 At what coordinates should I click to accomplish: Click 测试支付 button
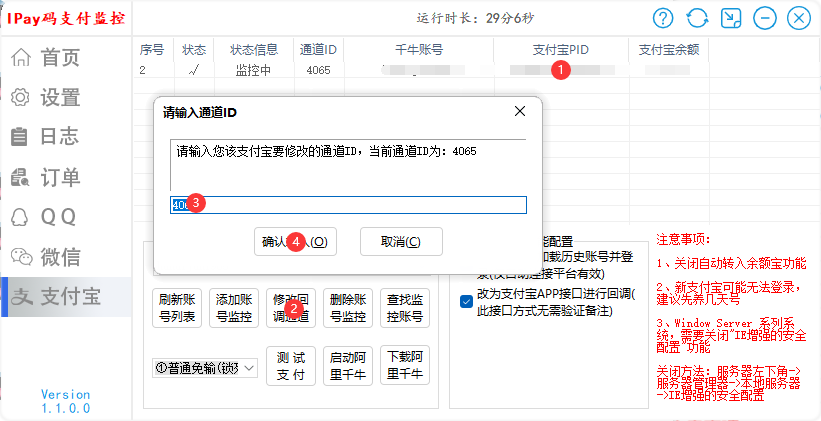(x=291, y=366)
